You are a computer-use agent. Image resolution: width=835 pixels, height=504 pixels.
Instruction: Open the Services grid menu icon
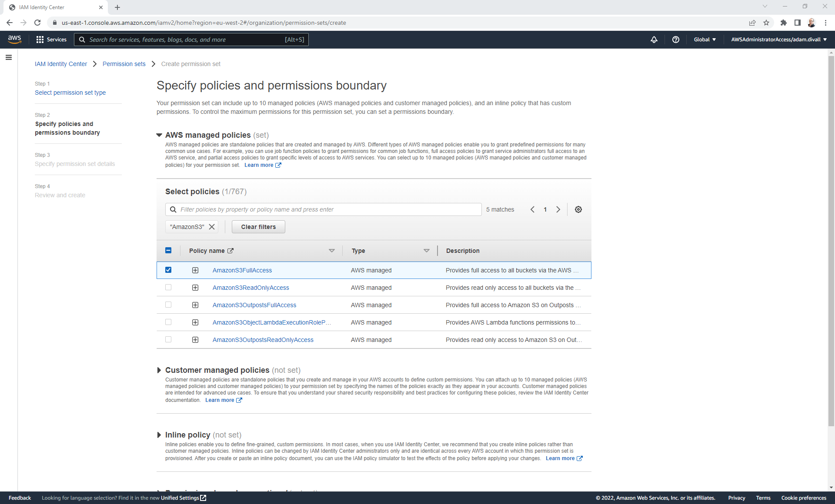coord(40,39)
